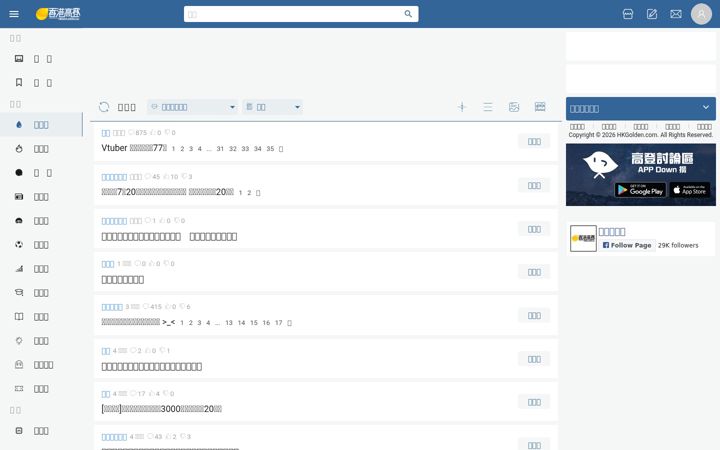The image size is (720, 450).
Task: Open the Facebook page profile thumbnail
Action: coord(583,238)
